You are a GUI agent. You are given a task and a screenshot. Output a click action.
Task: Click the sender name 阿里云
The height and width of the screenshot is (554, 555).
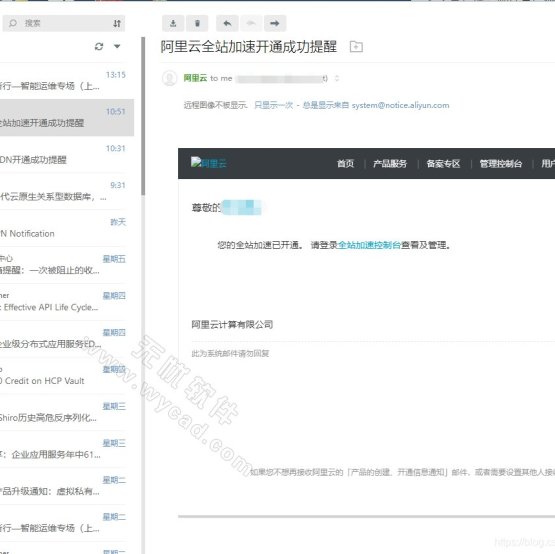(195, 78)
